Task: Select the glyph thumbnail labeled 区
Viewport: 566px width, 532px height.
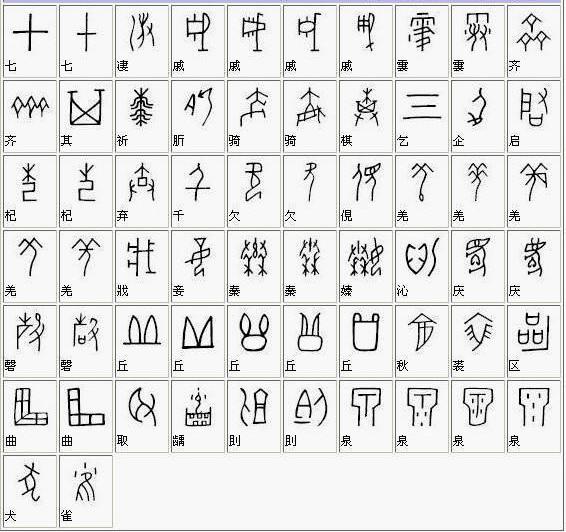Action: (534, 342)
